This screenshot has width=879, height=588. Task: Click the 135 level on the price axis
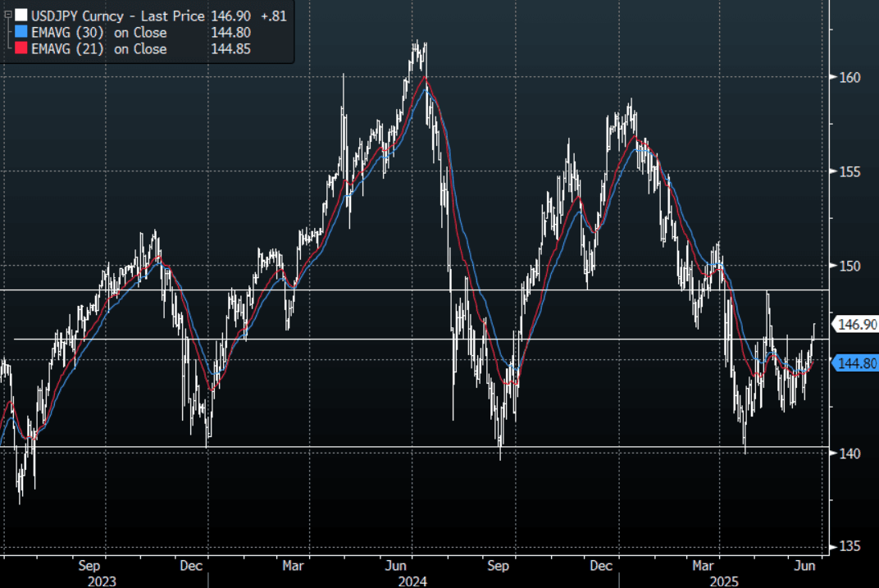(x=848, y=547)
